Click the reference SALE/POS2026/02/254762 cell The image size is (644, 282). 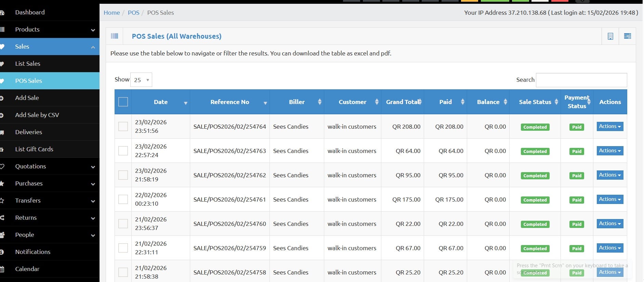click(230, 175)
